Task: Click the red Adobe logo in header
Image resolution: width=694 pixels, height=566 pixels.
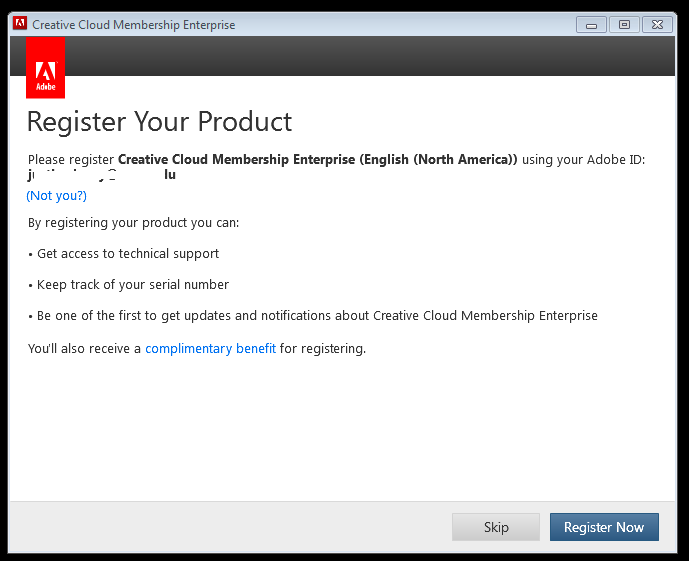Action: tap(46, 68)
